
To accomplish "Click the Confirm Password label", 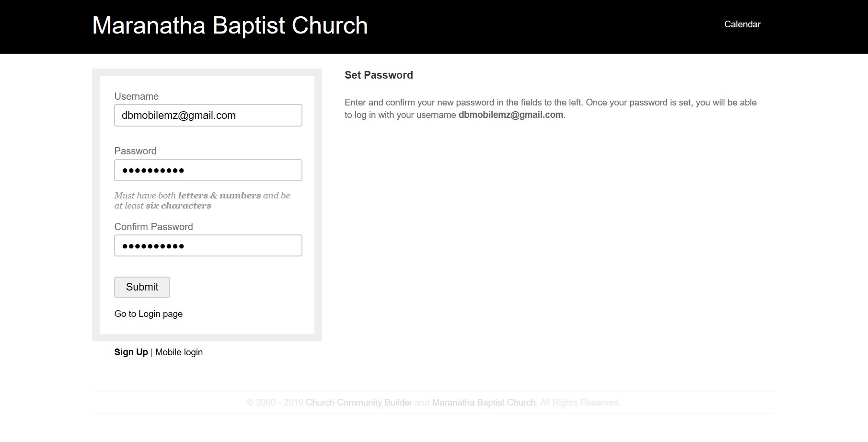I will pos(153,227).
